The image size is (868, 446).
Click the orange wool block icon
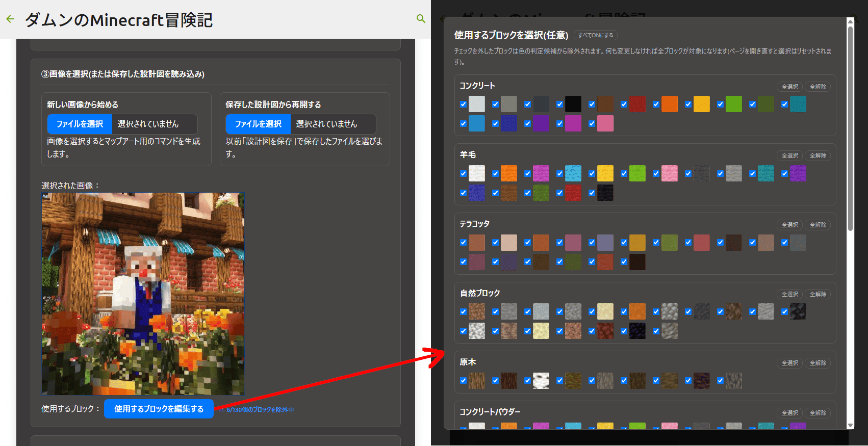(509, 173)
